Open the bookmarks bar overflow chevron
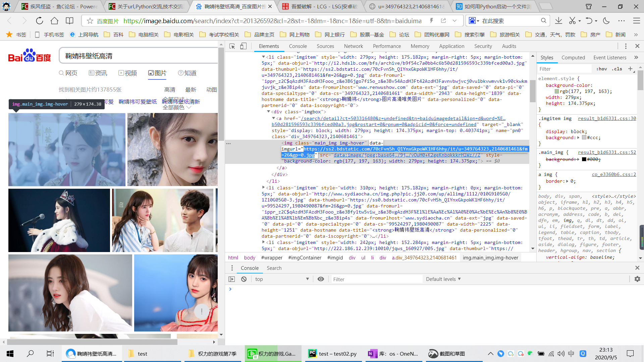 [x=636, y=35]
